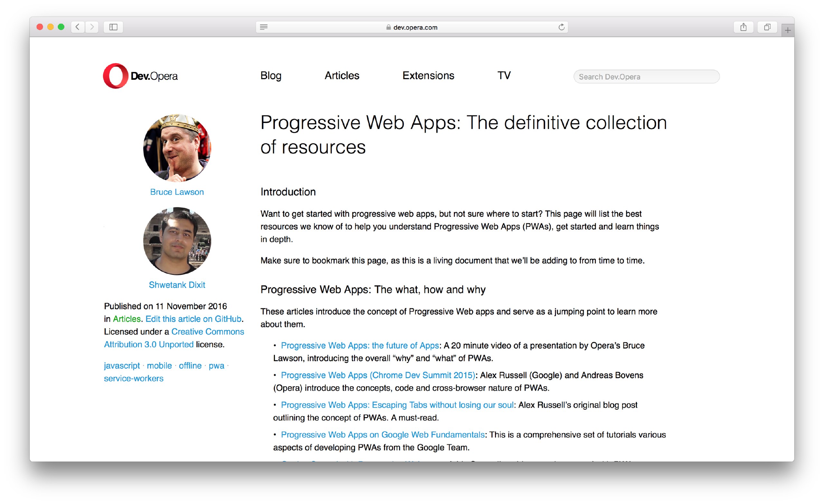Image resolution: width=824 pixels, height=504 pixels.
Task: Click Shwetank Dixit's avatar photo
Action: coord(177,241)
